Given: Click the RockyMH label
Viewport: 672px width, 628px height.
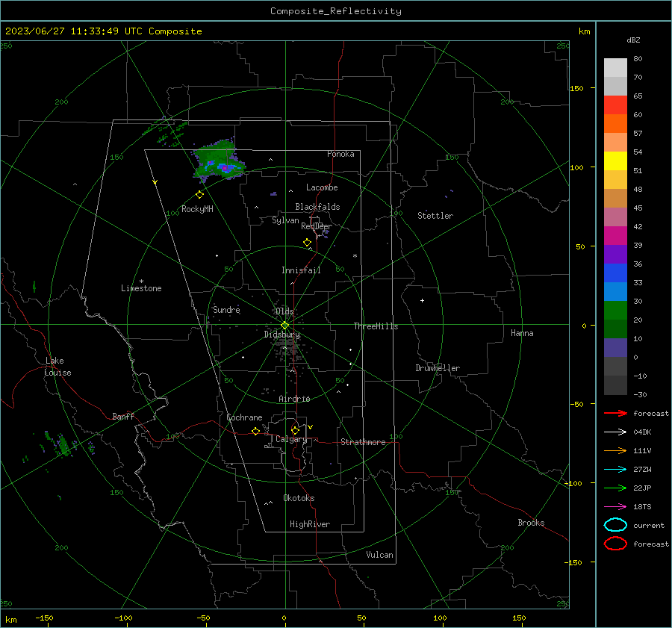Looking at the screenshot, I should pyautogui.click(x=197, y=209).
